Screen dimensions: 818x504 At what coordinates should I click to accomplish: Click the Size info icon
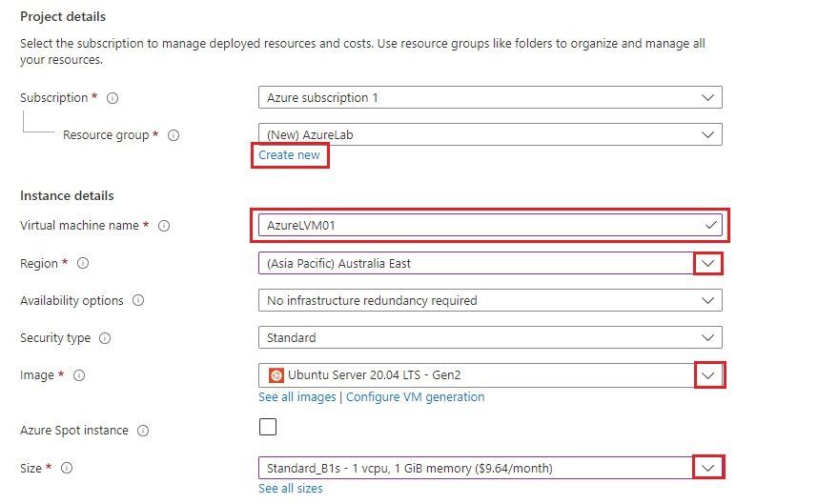[66, 468]
